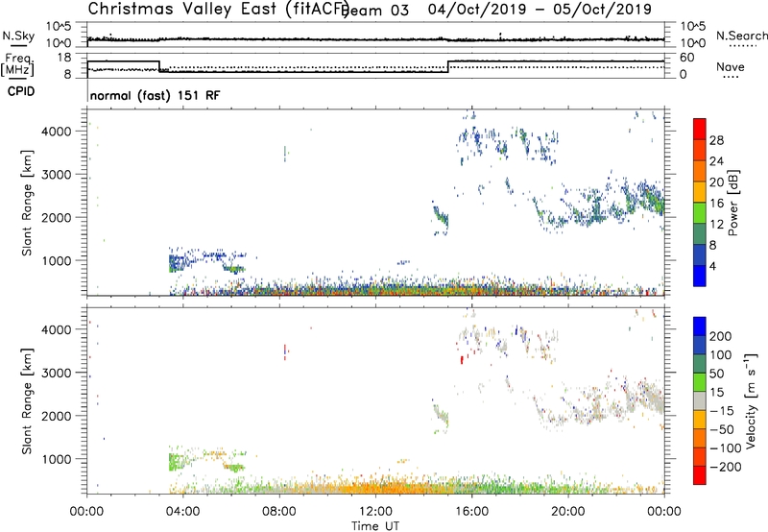Click the 'Velocity [m s⁻¹]' colorbar label
Viewport: 768px width, 532px height.
(x=751, y=400)
